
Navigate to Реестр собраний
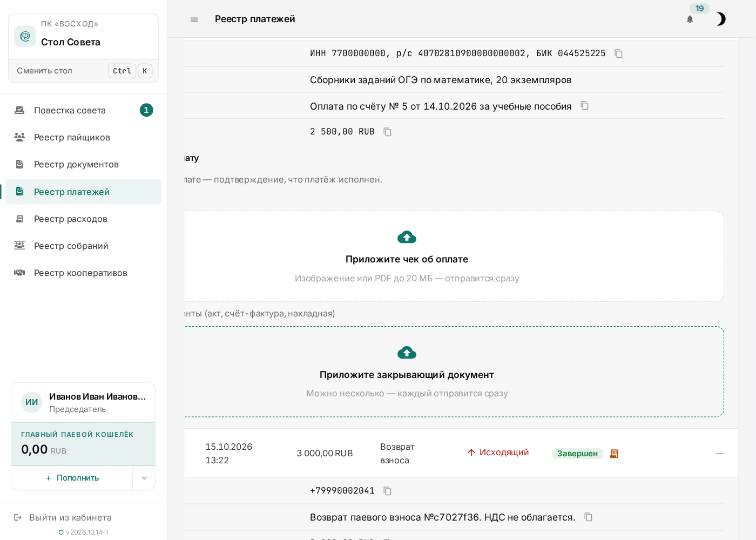click(x=83, y=246)
